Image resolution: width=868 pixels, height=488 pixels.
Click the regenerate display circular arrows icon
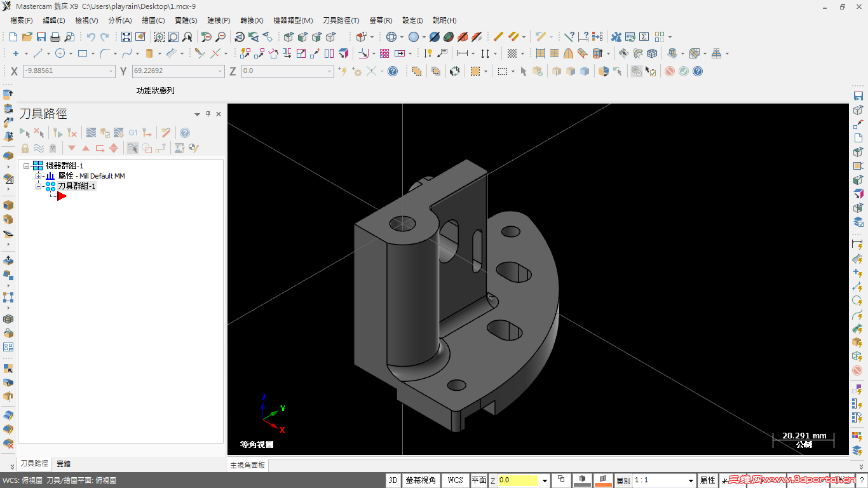(x=455, y=71)
